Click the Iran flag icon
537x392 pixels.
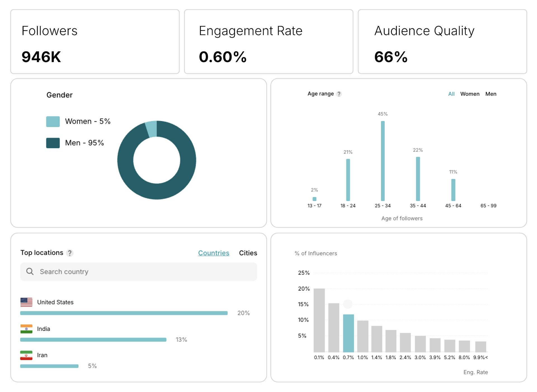[26, 355]
